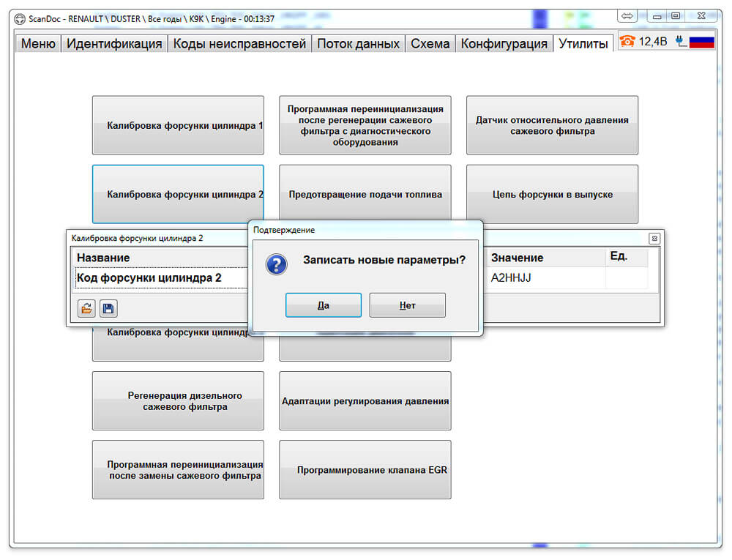
Task: Go to the Конфигурация tab
Action: pyautogui.click(x=504, y=44)
